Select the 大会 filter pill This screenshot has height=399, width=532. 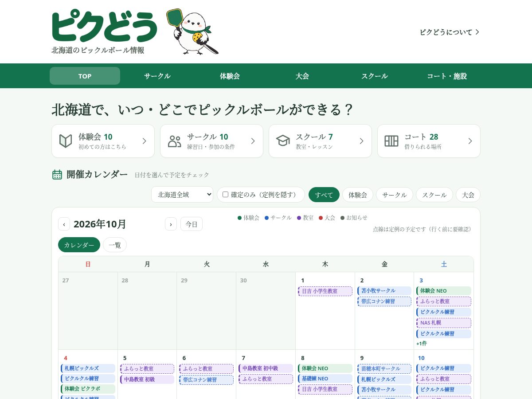(x=468, y=195)
